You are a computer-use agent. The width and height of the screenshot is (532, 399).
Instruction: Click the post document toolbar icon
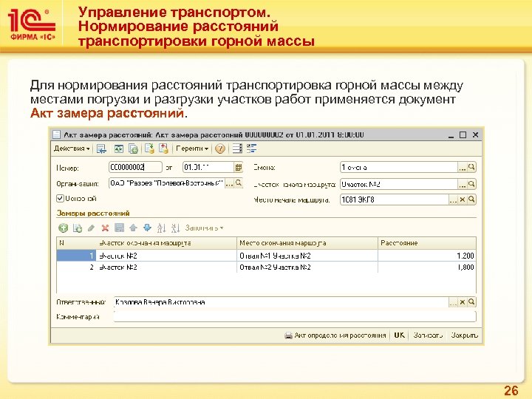pos(149,149)
